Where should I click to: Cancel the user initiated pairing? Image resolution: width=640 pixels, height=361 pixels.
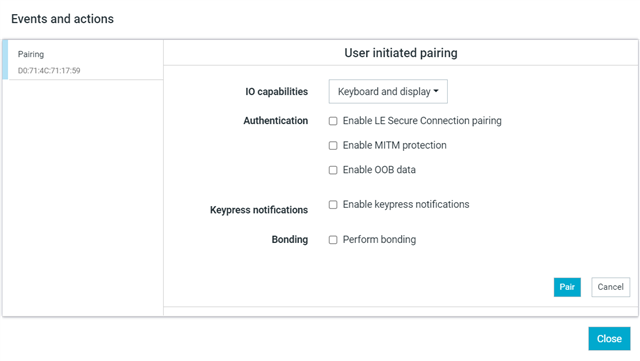[x=611, y=287]
